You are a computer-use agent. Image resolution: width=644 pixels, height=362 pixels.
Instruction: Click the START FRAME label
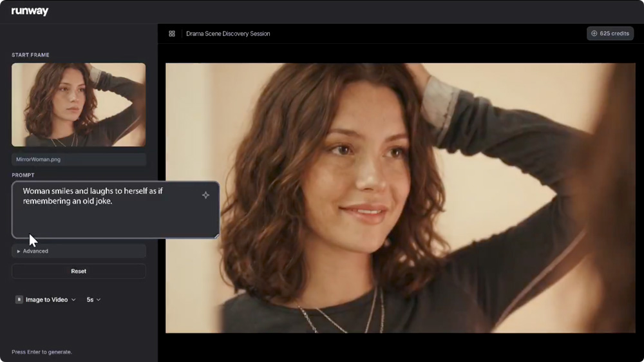tap(30, 55)
